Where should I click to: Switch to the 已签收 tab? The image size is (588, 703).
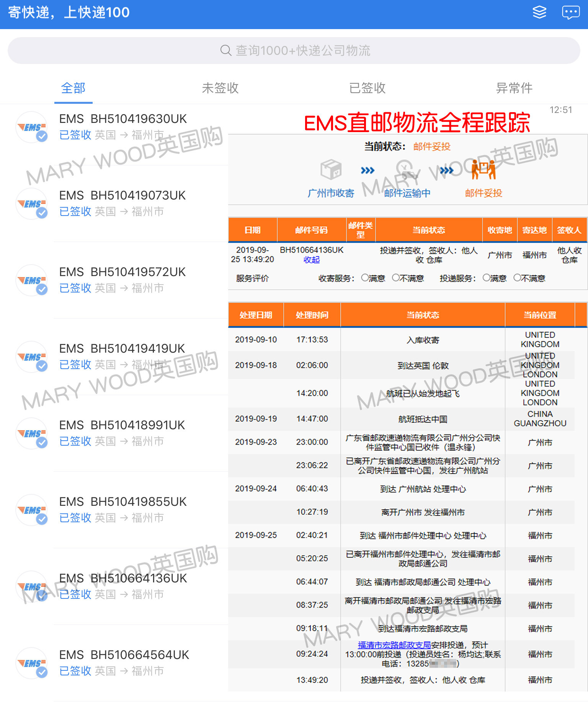tap(367, 88)
